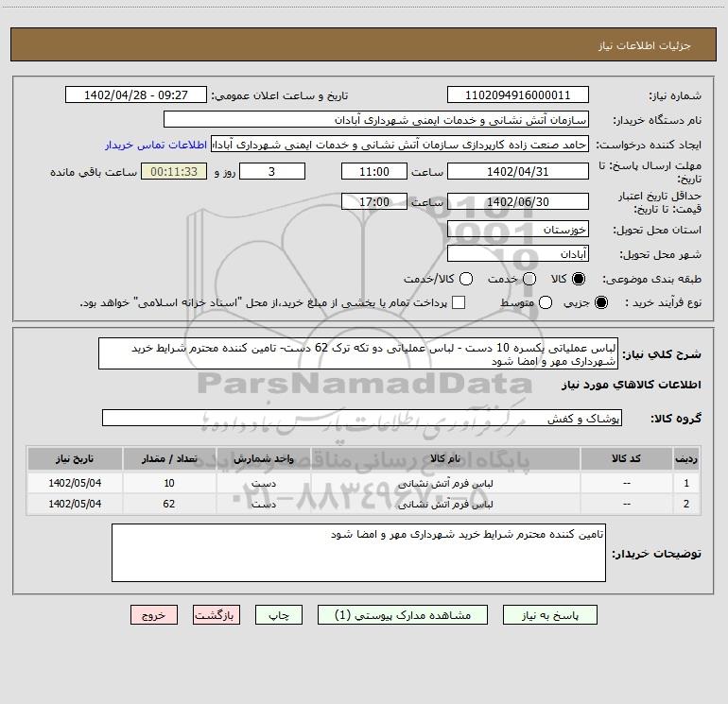The image size is (728, 704).
Task: Click the request creator field حامد صنعت زاده
Action: 400,145
